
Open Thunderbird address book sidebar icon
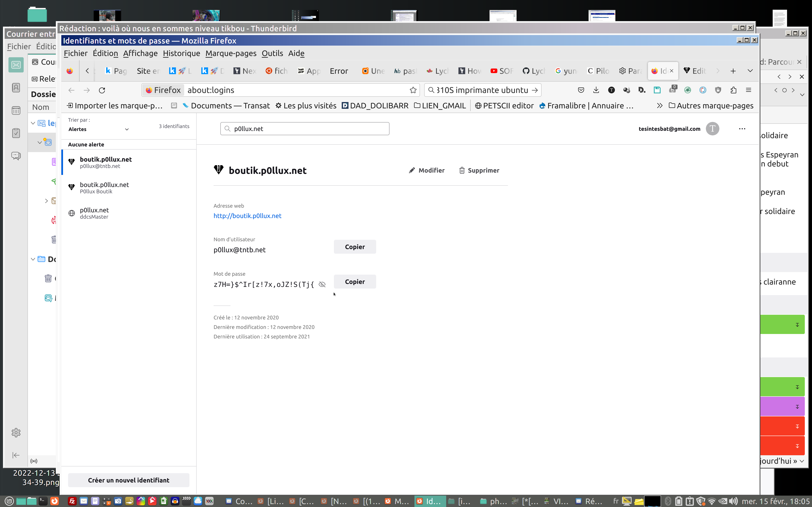(x=16, y=88)
